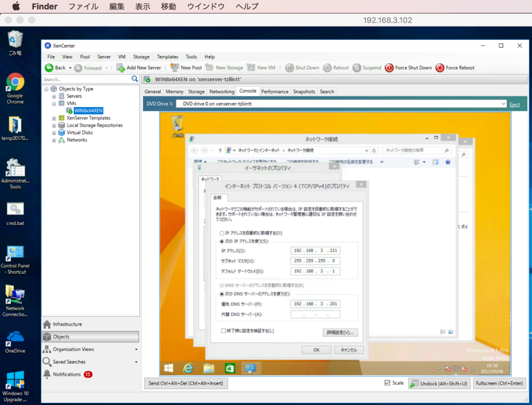532x405 pixels.
Task: Click the Suspend icon
Action: pos(356,68)
